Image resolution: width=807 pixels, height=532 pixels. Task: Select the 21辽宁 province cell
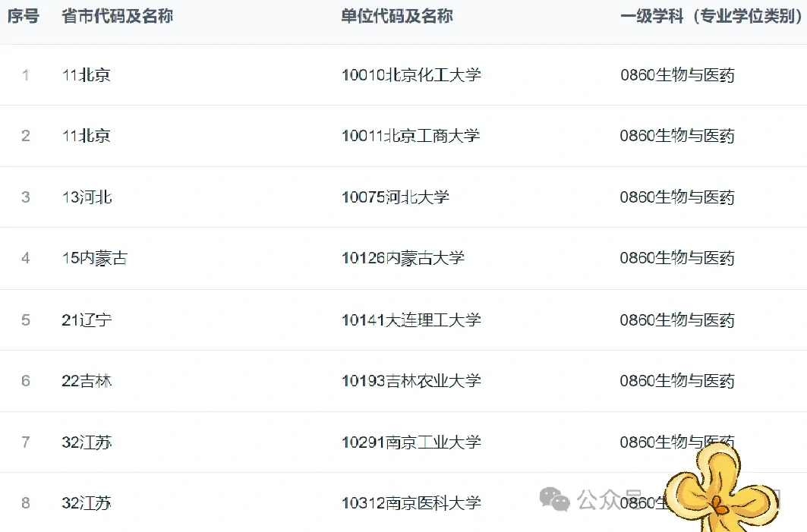coord(87,320)
